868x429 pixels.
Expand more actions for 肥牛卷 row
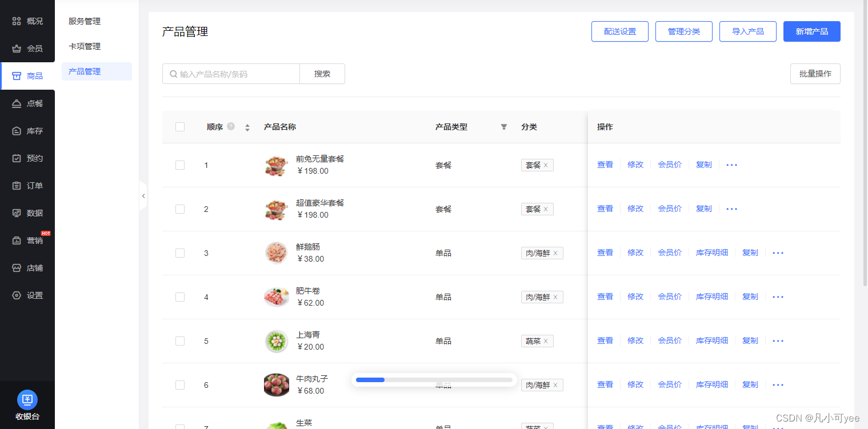(778, 297)
